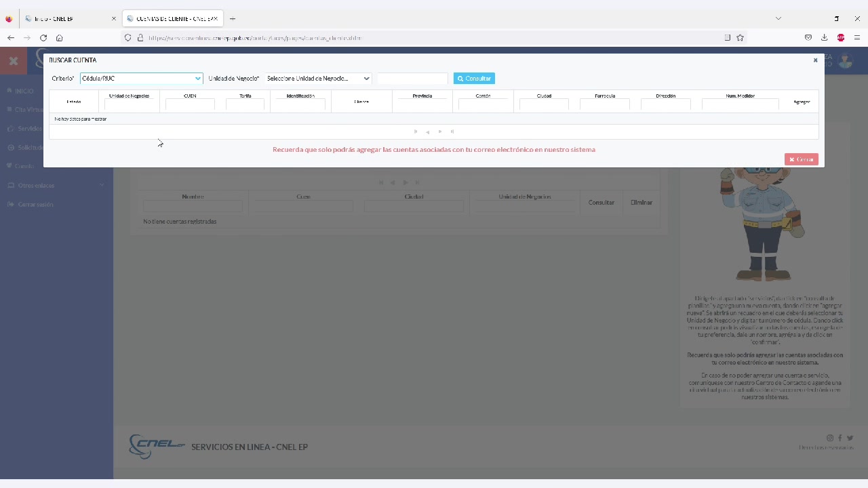Click the Ciudad column filter in the dialog

click(x=544, y=104)
